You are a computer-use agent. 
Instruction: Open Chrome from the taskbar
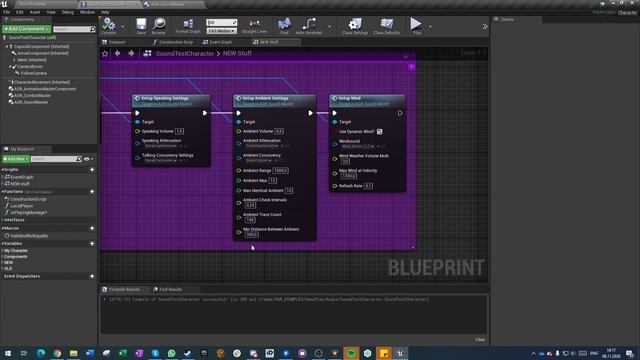[x=57, y=353]
